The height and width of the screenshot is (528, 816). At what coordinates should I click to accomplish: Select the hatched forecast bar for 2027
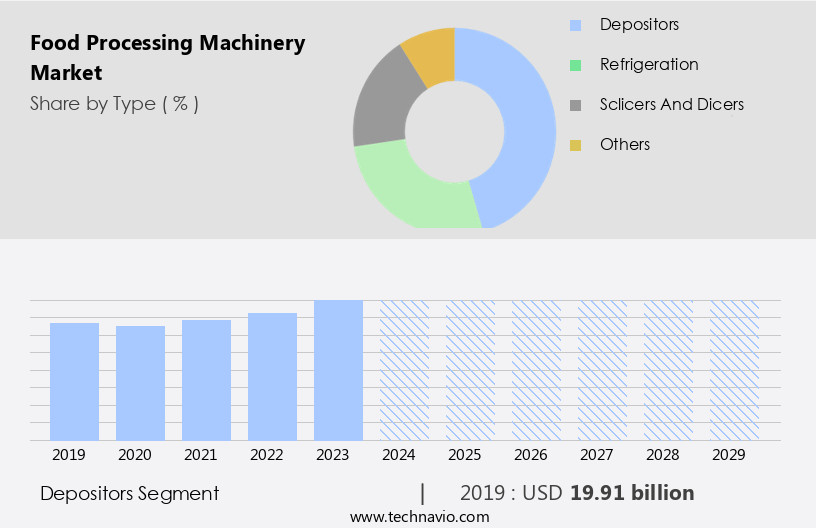(602, 370)
